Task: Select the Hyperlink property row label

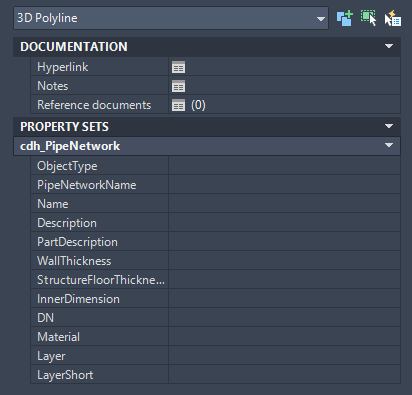Action: coord(63,67)
